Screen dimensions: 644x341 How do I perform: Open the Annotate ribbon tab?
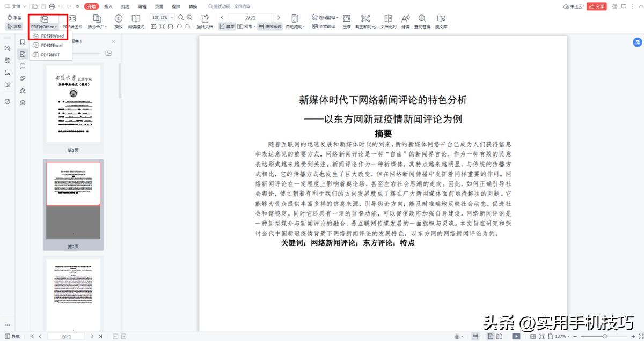click(x=125, y=6)
